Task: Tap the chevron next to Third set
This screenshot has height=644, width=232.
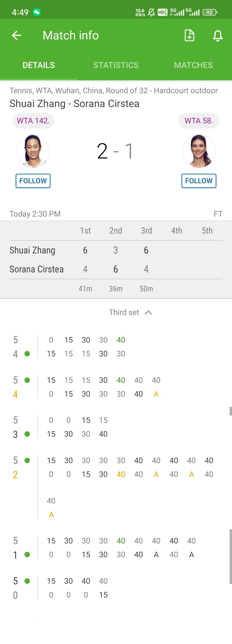Action: [148, 312]
